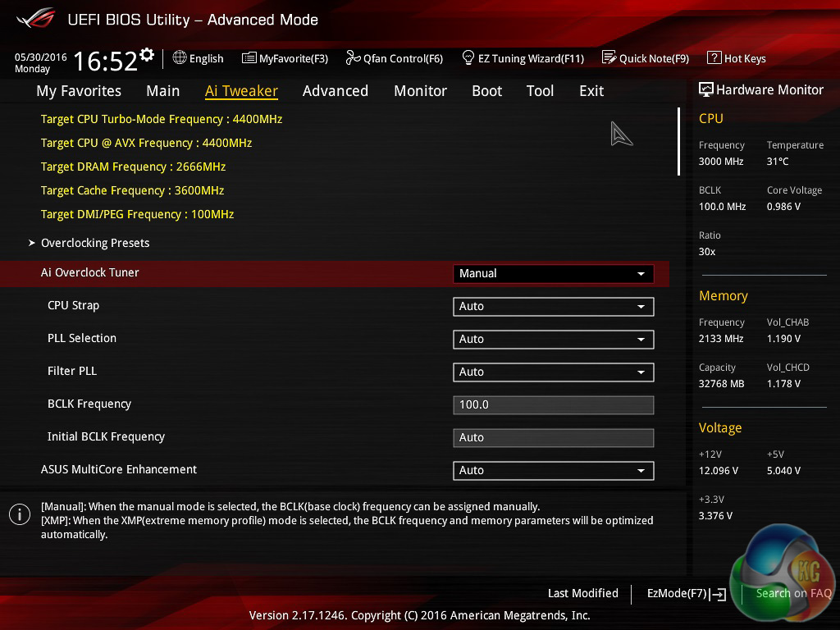Click Target DRAM Frequency : 2666MHz text

134,167
